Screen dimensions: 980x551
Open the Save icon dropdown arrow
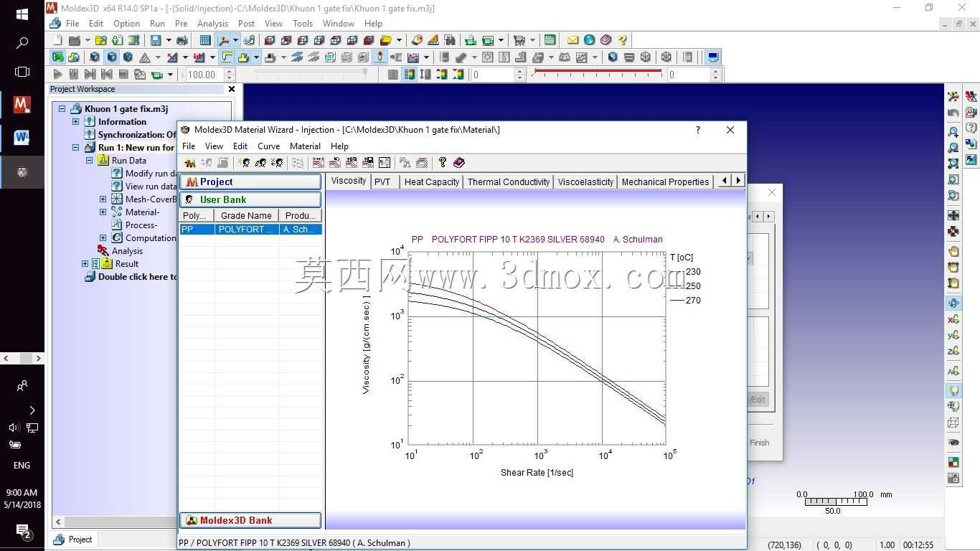point(169,40)
